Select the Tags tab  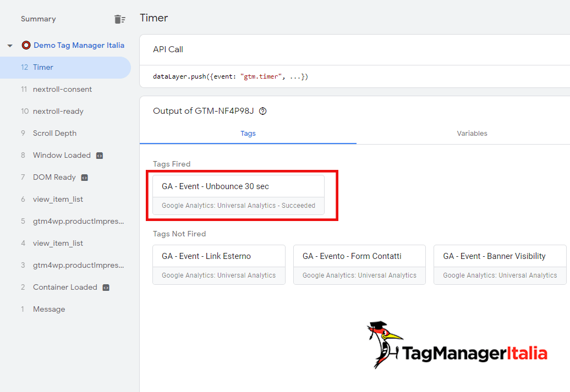(x=248, y=134)
